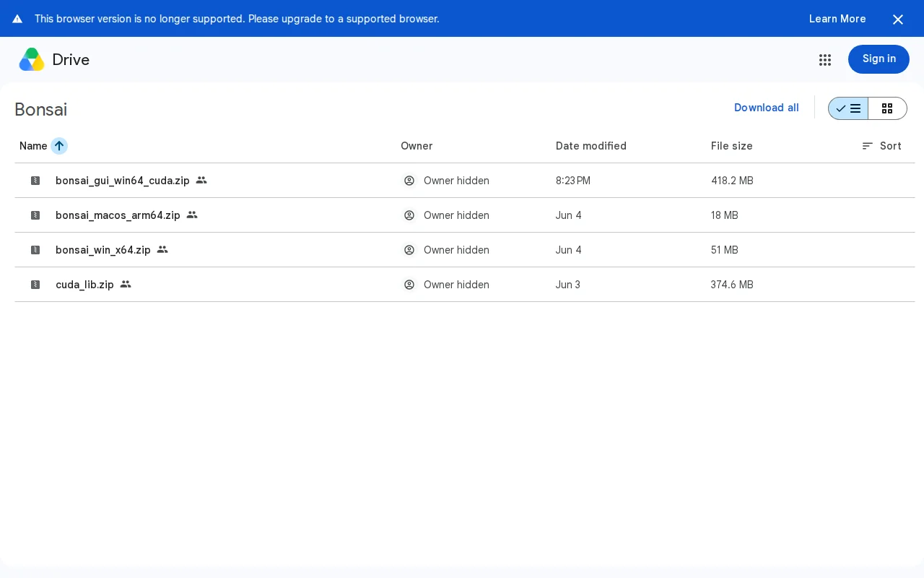This screenshot has width=924, height=578.
Task: Click Owner hidden text in bonsai_win_x64.zip row
Action: pos(456,250)
